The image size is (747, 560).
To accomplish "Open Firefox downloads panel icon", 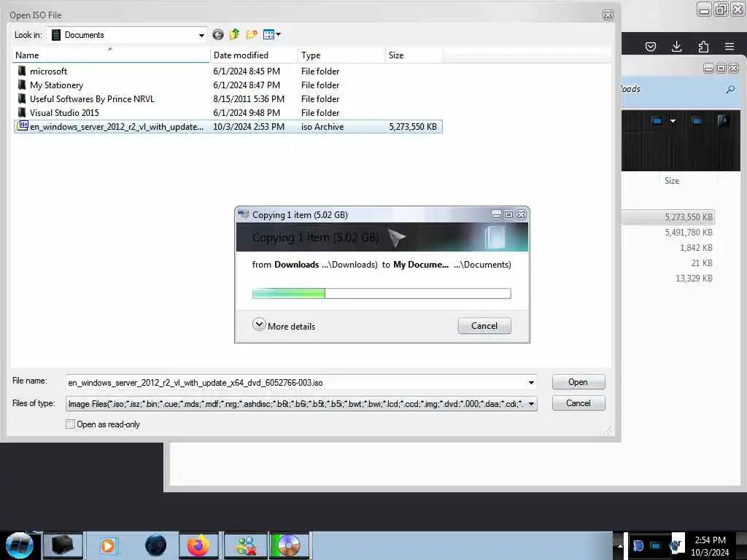I will (x=676, y=46).
